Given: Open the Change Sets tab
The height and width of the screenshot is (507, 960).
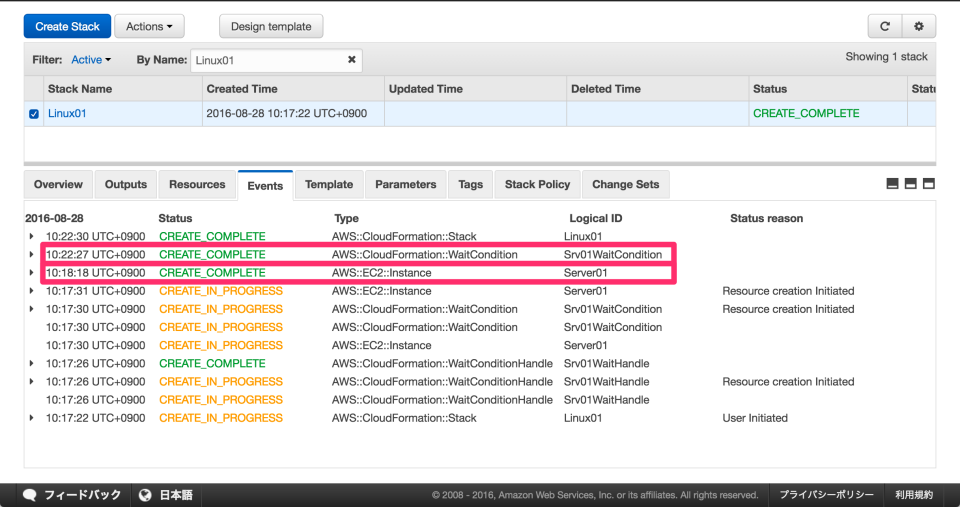Looking at the screenshot, I should (x=625, y=184).
